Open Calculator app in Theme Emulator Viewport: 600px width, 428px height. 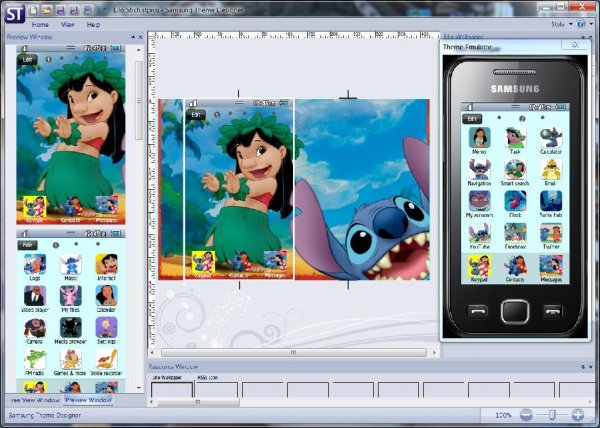pyautogui.click(x=551, y=140)
